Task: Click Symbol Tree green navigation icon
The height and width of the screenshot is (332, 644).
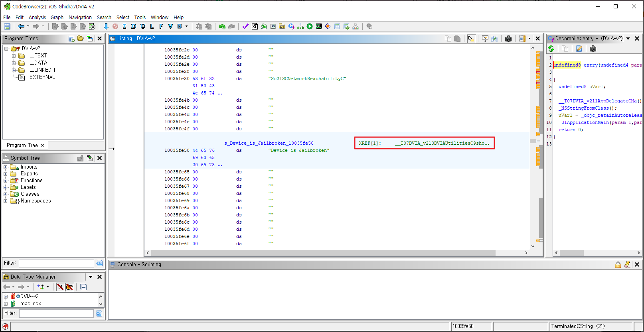Action: click(x=90, y=158)
